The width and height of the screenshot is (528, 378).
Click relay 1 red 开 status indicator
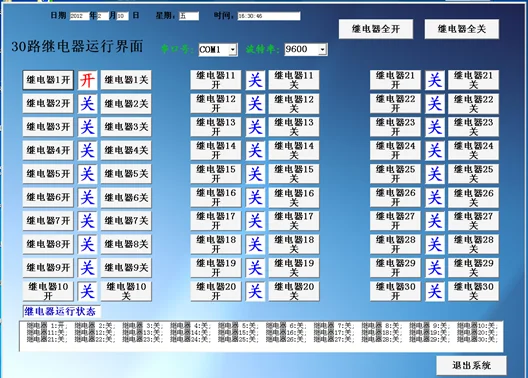click(87, 80)
